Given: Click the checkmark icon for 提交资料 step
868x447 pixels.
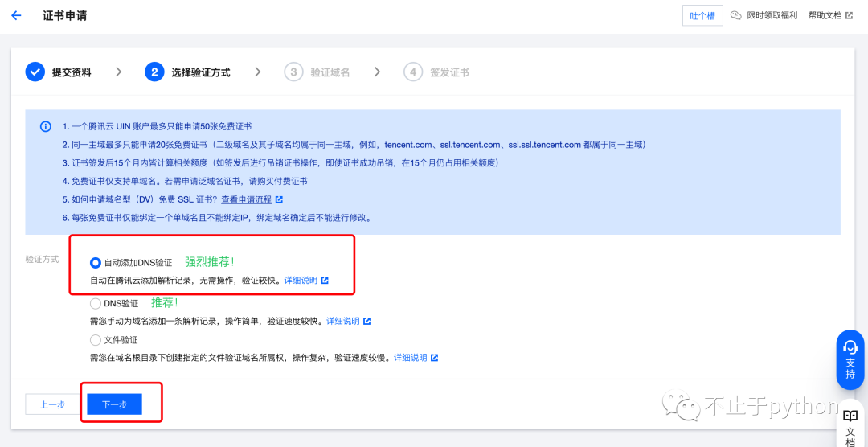Looking at the screenshot, I should (35, 72).
